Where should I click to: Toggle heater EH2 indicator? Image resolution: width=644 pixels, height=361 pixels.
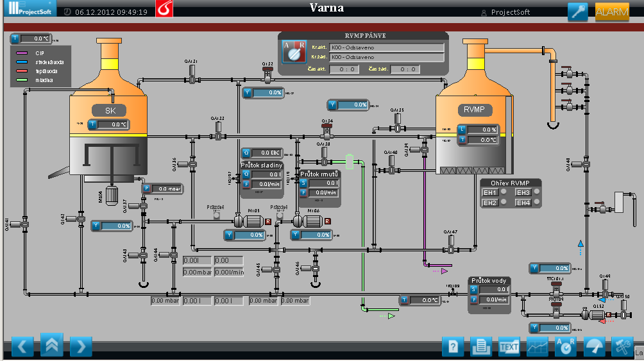tap(504, 202)
